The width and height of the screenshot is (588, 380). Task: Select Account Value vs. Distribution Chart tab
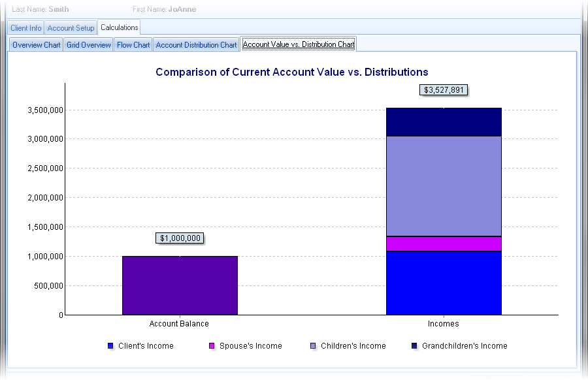pos(299,45)
